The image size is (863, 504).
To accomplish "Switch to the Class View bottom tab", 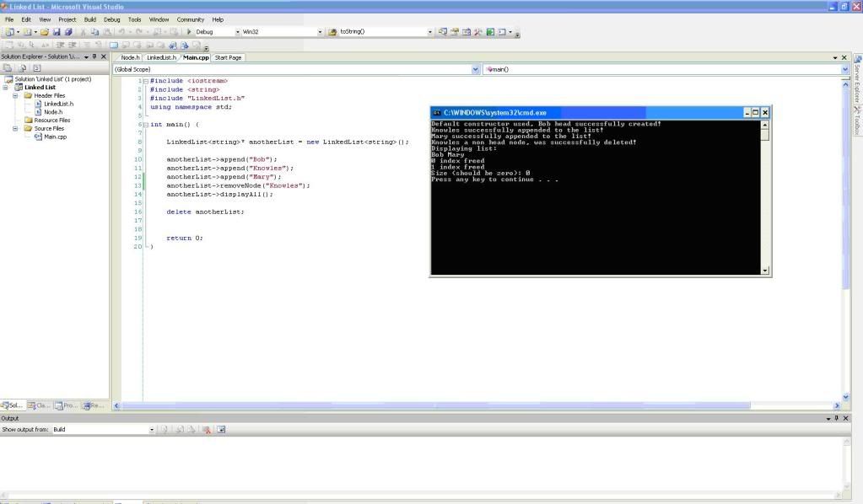I will 39,405.
